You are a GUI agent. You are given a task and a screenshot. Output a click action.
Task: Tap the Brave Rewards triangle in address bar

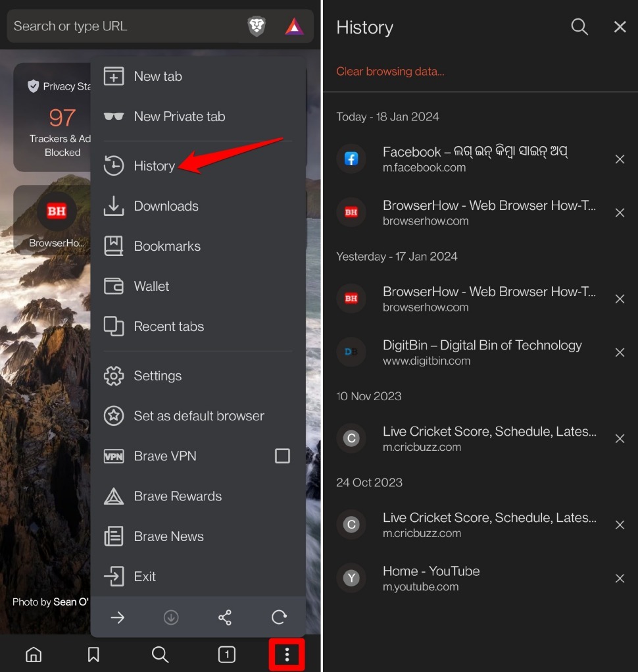pos(294,26)
